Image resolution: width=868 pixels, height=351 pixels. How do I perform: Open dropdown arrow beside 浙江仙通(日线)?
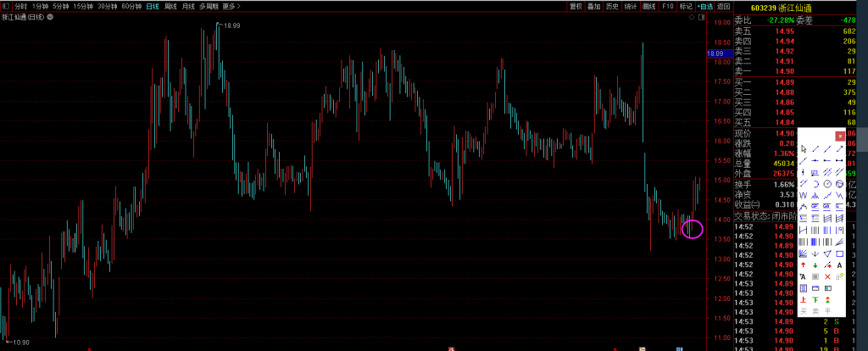51,17
